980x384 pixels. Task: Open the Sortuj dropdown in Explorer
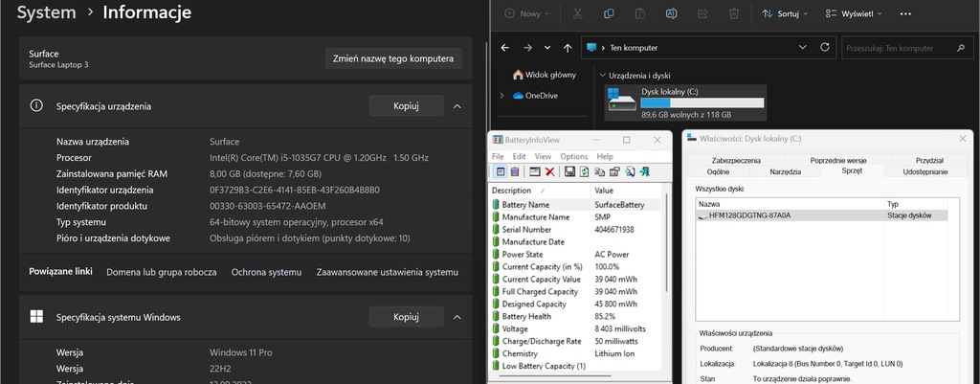(785, 13)
